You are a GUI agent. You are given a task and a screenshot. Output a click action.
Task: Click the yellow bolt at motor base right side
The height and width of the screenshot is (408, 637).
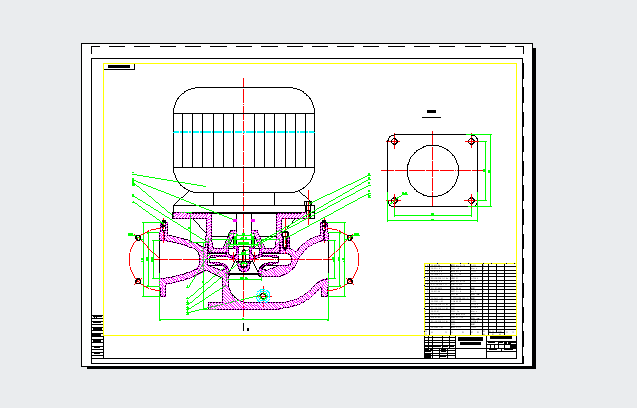tap(309, 208)
